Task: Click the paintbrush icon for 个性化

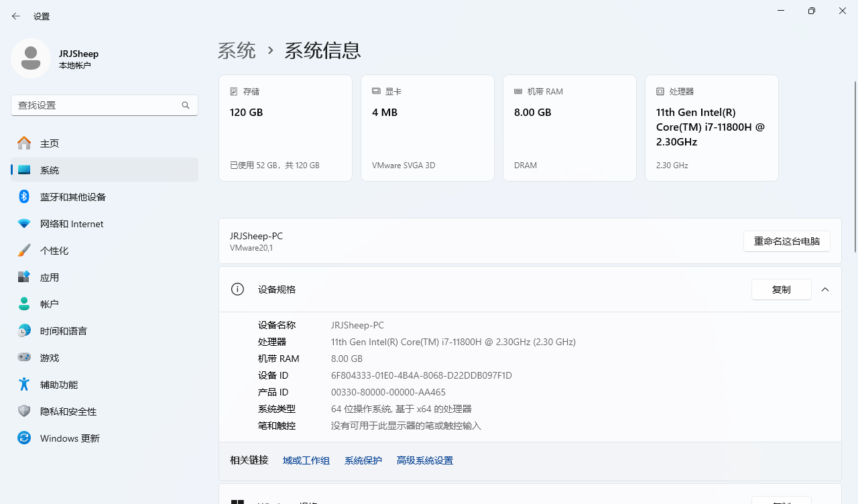Action: click(24, 250)
